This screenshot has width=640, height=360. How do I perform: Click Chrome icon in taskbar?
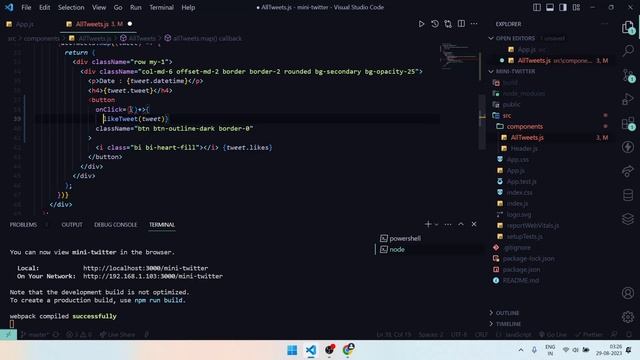pos(348,350)
